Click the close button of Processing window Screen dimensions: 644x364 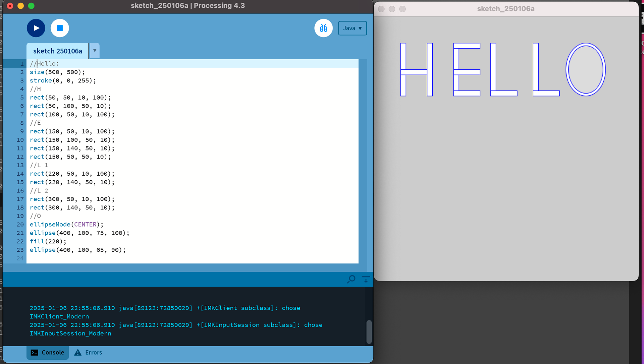(10, 6)
